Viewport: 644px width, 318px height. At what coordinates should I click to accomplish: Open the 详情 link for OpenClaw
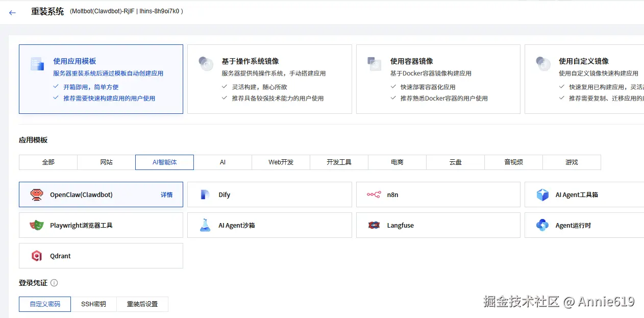click(166, 194)
